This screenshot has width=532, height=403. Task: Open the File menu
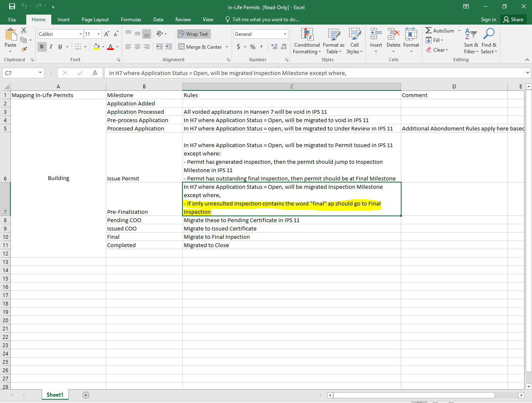[x=12, y=20]
